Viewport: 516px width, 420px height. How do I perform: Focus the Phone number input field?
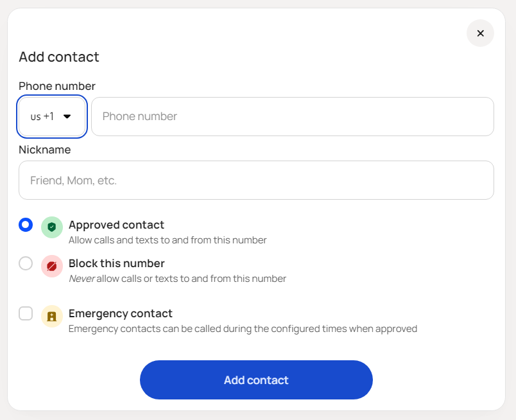pyautogui.click(x=293, y=117)
